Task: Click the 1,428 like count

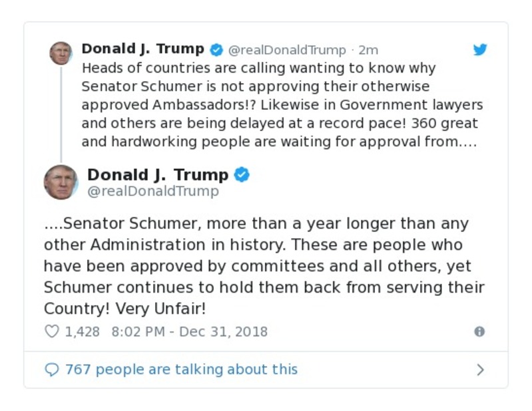Action: coord(82,331)
